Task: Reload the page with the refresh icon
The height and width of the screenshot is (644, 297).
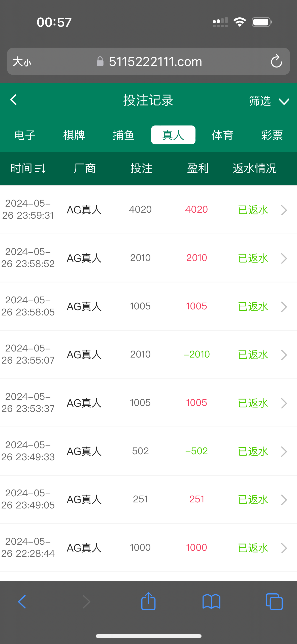Action: [276, 61]
